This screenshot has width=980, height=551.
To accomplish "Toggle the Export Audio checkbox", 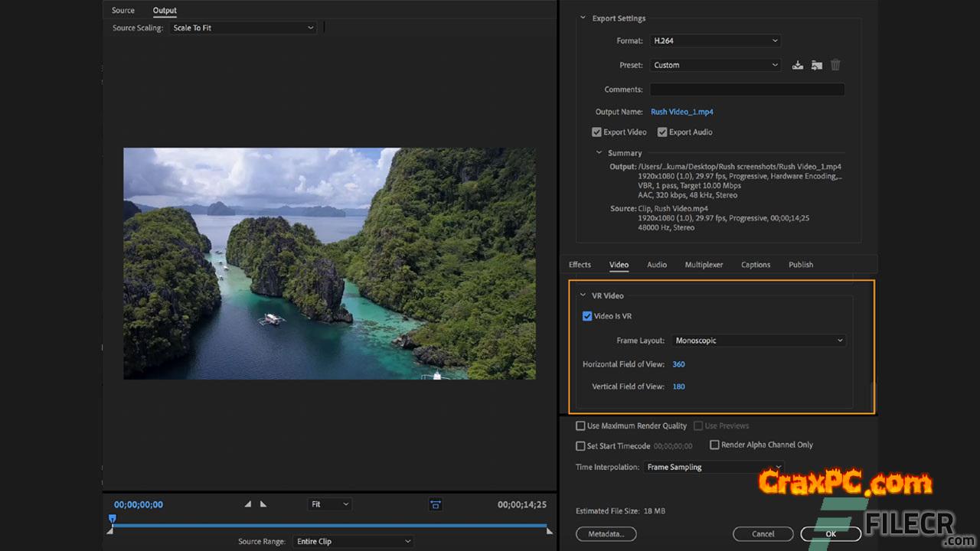I will coord(662,132).
